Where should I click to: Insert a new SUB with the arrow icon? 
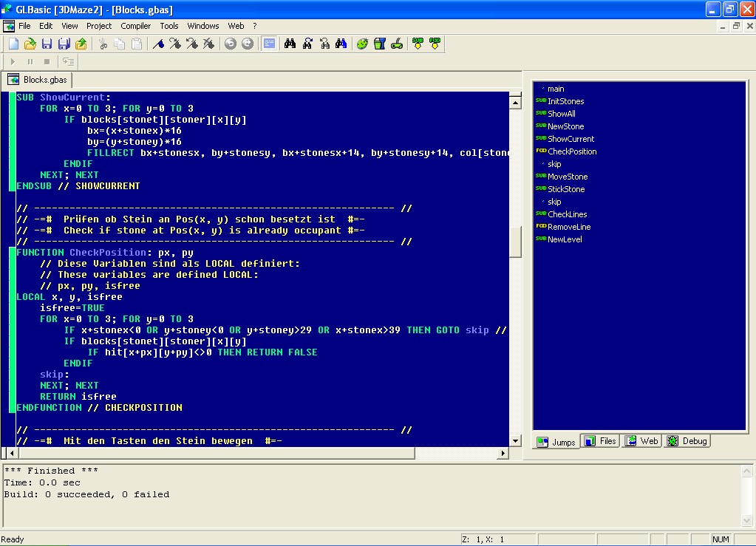tap(418, 44)
